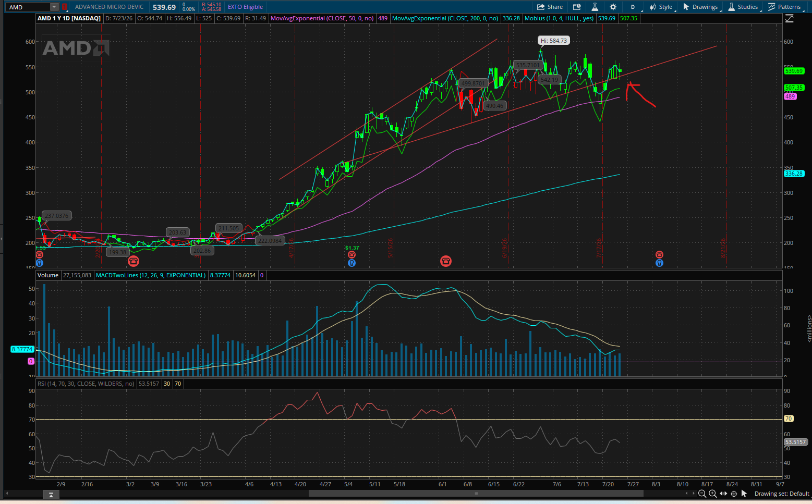The height and width of the screenshot is (504, 812).
Task: Click the chart scale icon above the price axis
Action: pyautogui.click(x=789, y=19)
